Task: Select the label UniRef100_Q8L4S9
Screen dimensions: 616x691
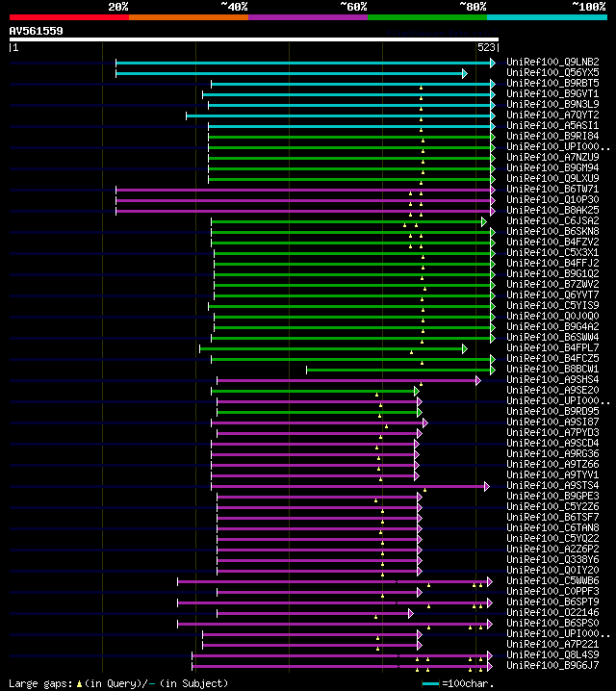Action: pos(552,654)
